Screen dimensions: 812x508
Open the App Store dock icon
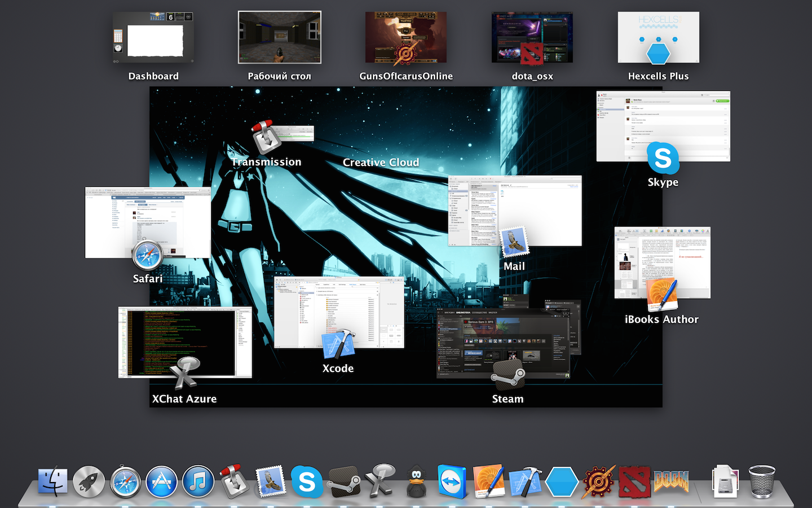coord(162,482)
